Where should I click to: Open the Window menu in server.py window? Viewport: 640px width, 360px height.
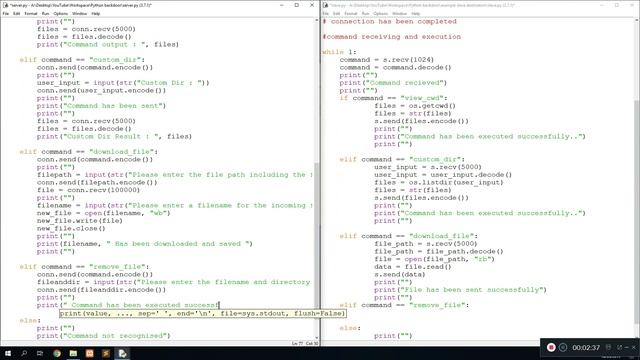[79, 13]
